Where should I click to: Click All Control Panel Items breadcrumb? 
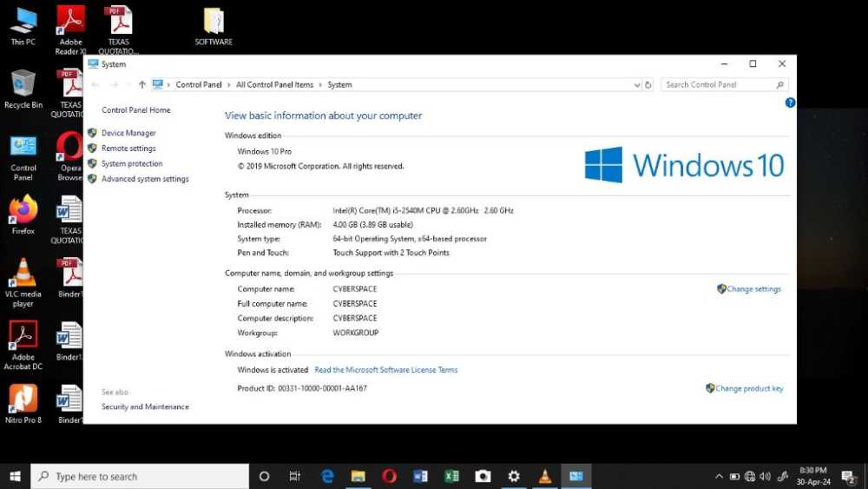[274, 85]
